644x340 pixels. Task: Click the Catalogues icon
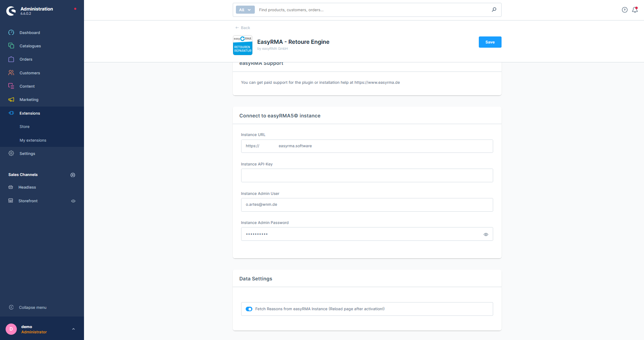[x=11, y=46]
